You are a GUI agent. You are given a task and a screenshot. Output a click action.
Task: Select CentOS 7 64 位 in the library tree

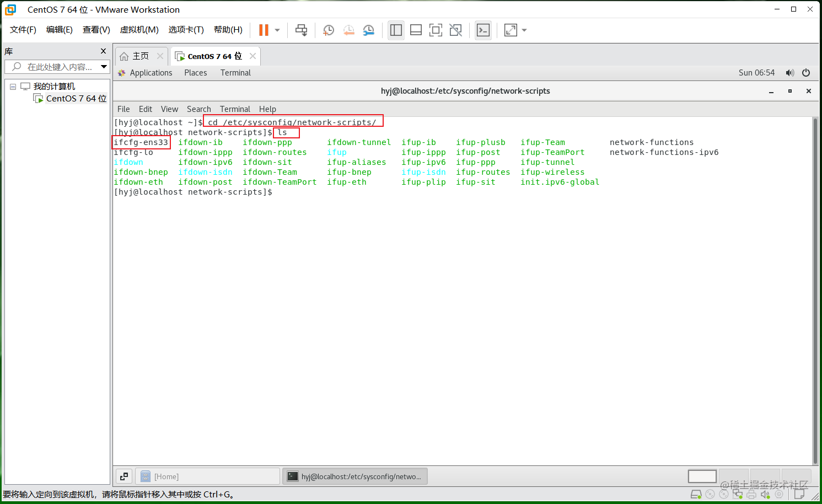click(76, 99)
